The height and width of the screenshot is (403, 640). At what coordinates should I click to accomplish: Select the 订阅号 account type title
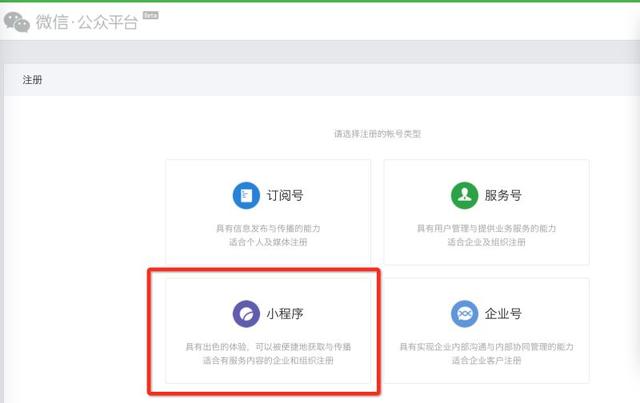(285, 195)
